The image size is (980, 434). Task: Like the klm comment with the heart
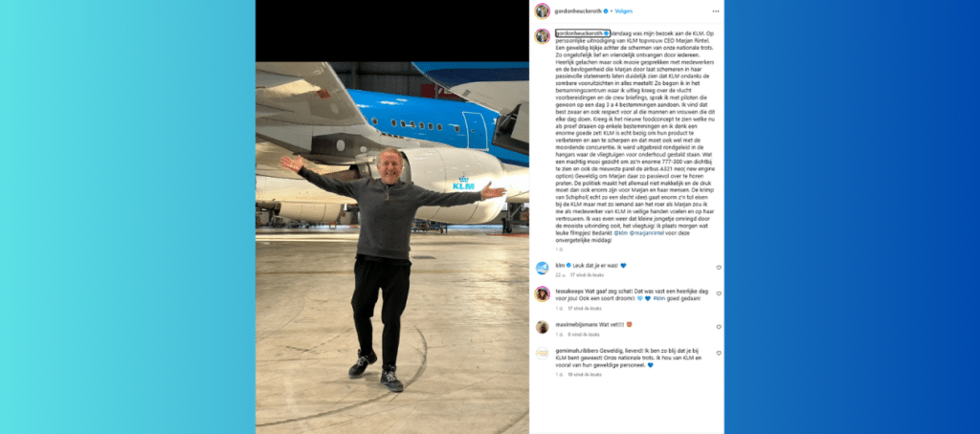[719, 268]
